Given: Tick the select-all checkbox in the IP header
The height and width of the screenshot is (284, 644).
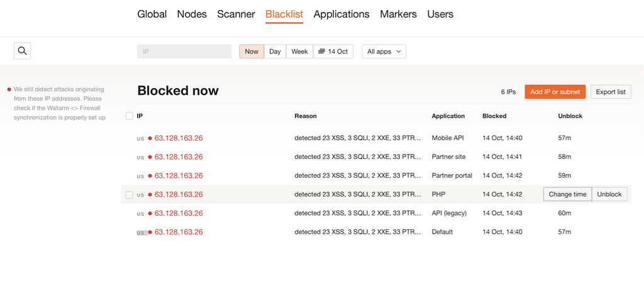Looking at the screenshot, I should point(130,116).
